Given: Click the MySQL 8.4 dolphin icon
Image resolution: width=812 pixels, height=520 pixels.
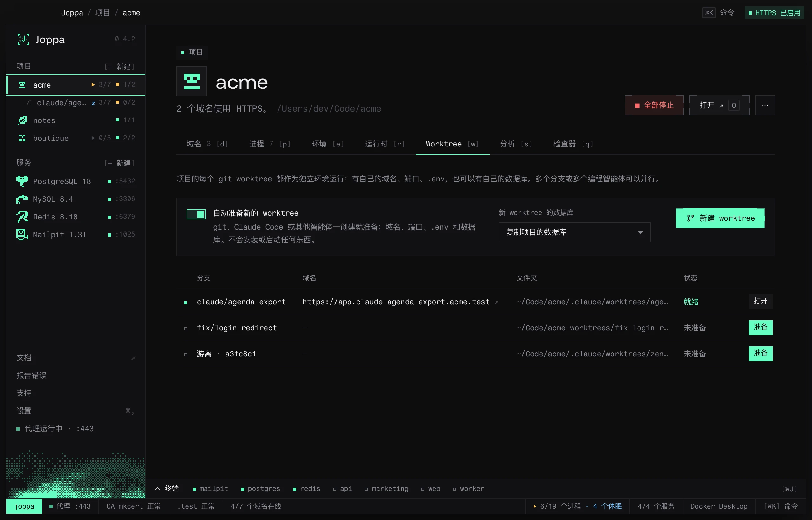Looking at the screenshot, I should click(22, 199).
